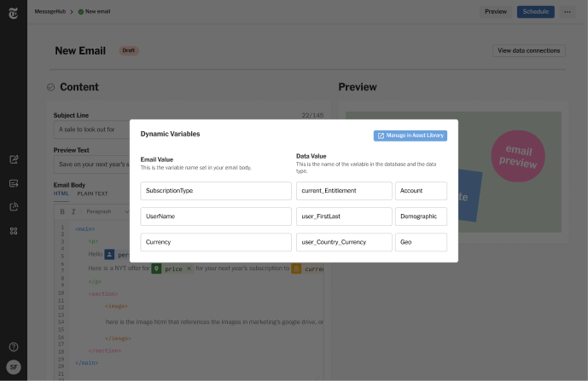Screen dimensions: 588x381
Task: Click the Email Value column heading
Action: [157, 159]
